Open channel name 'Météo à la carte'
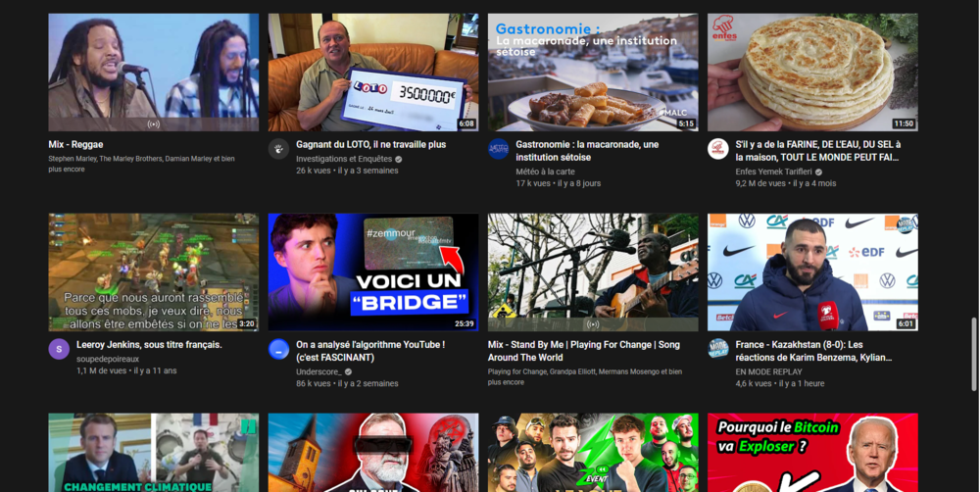Screen dimensions: 980x492 coord(545,172)
